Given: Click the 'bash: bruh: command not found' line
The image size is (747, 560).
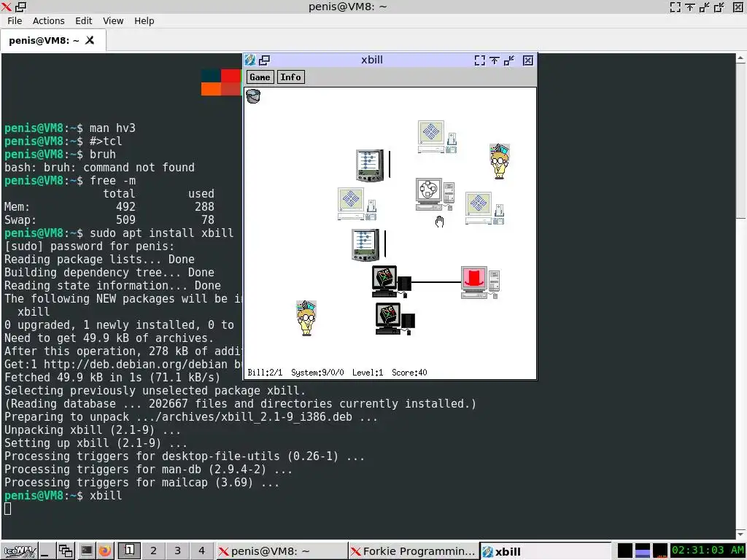Looking at the screenshot, I should pos(99,168).
